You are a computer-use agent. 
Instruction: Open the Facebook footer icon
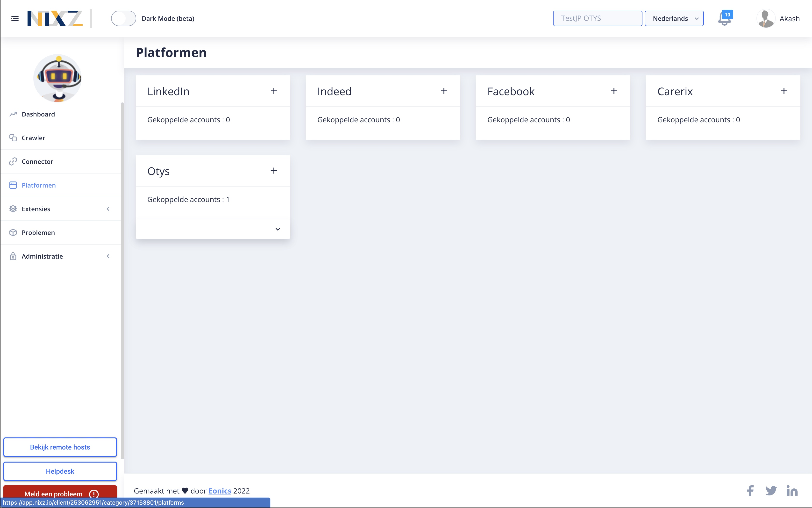tap(750, 491)
